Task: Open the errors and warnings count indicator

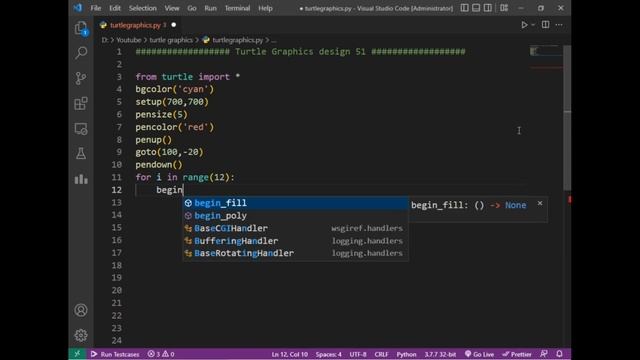Action: click(161, 354)
